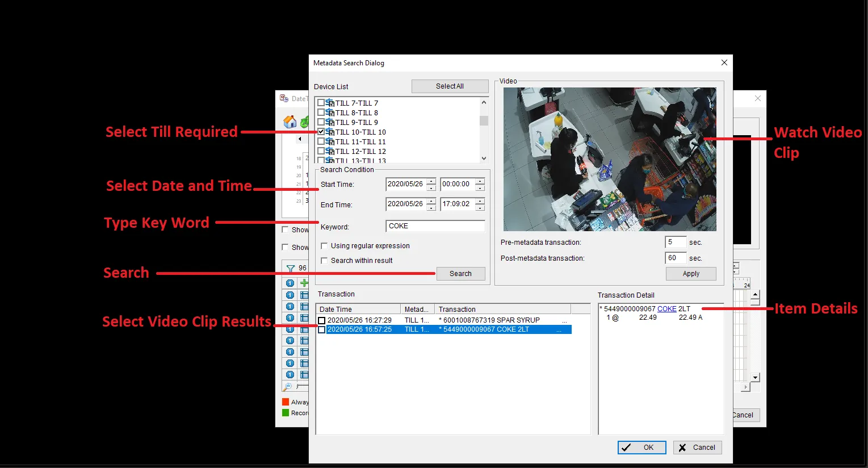Cancel the Metadata Search Dialog
Viewport: 868px width, 468px height.
(698, 448)
